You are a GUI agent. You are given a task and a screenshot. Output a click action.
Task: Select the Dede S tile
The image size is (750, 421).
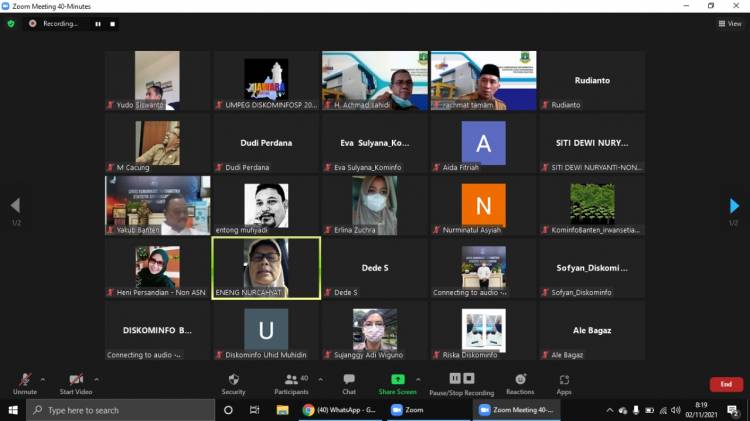[375, 268]
